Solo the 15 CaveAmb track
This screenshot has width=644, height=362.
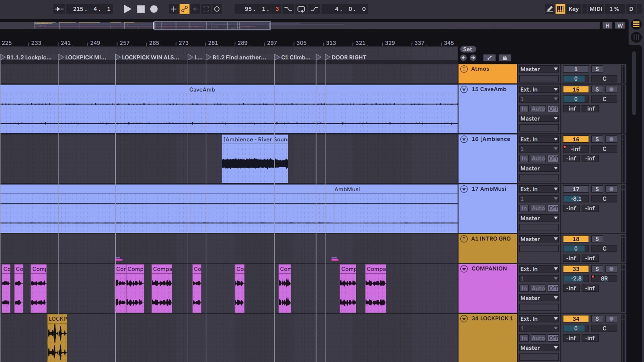point(597,89)
